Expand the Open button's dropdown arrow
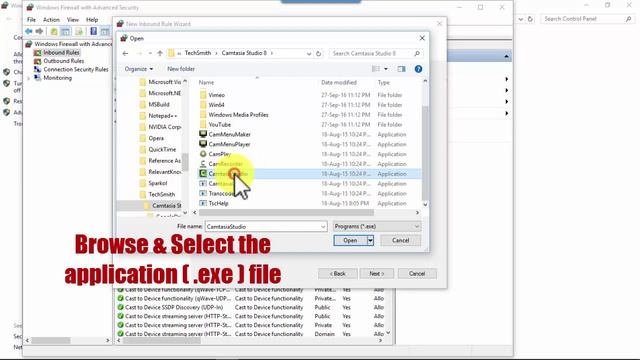This screenshot has height=360, width=640. [370, 240]
